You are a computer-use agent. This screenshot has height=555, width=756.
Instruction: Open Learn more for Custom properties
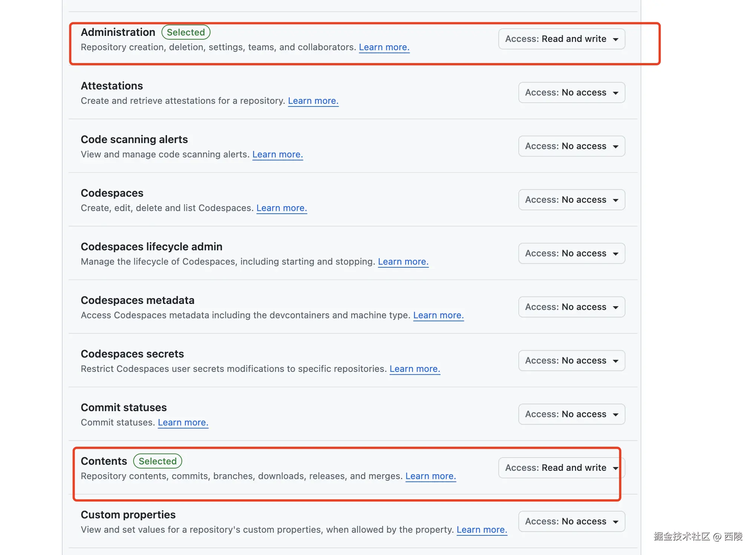pos(481,530)
